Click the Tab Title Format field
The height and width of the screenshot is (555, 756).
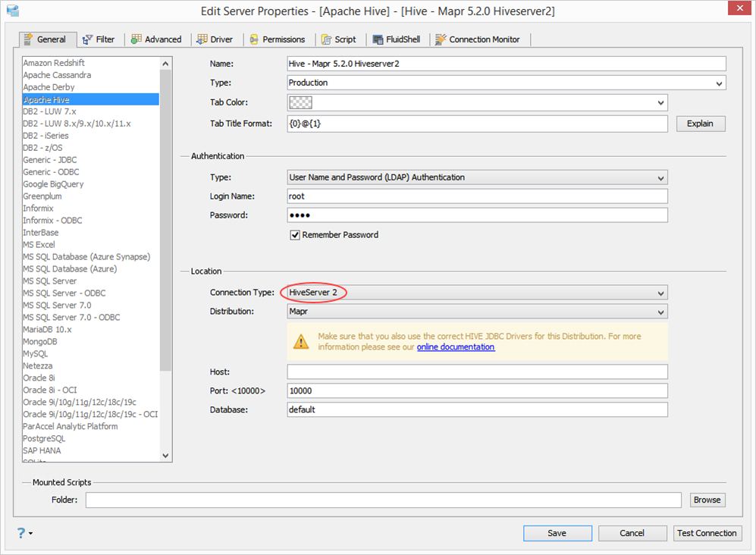pos(477,124)
